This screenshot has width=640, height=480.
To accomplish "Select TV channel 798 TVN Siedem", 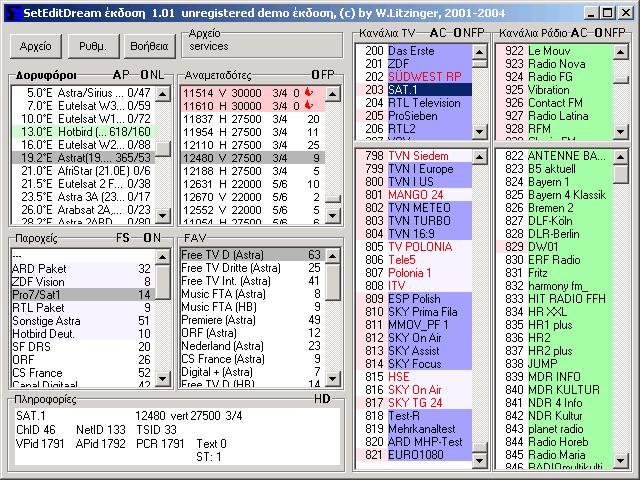I will pos(414,156).
